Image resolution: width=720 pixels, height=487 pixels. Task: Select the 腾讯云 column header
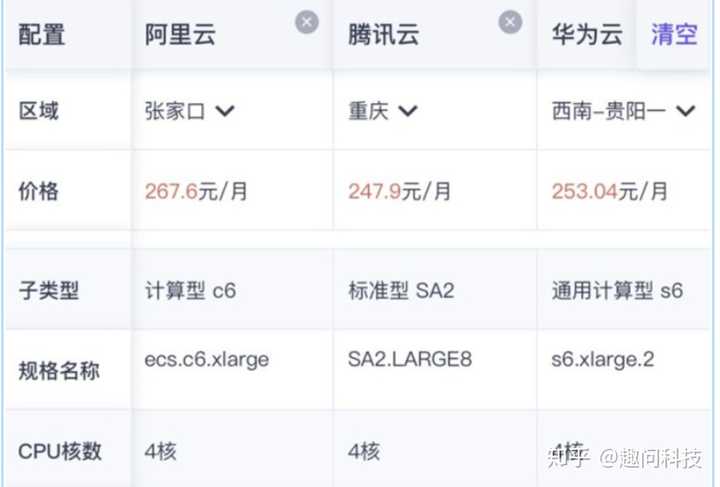383,36
